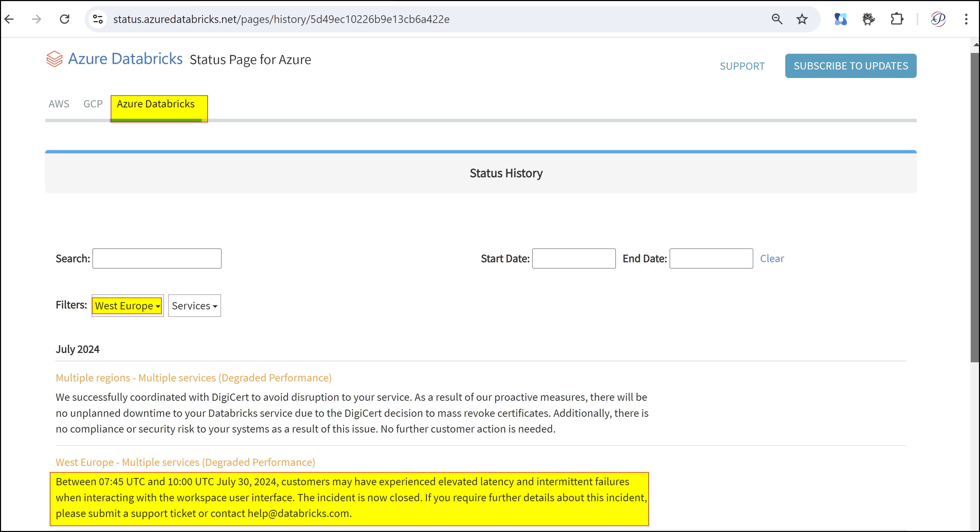Click SUBSCRIBE TO UPDATES button
Screen dimensions: 980x532
(851, 66)
